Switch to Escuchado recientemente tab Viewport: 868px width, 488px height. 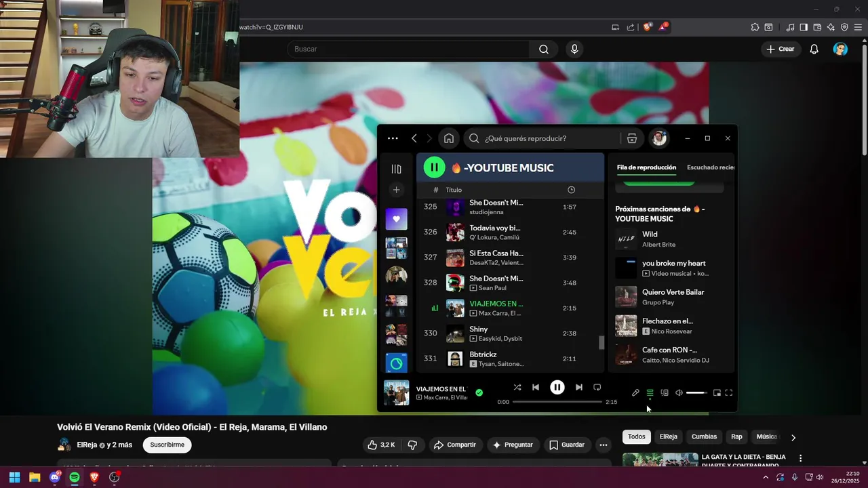click(x=711, y=167)
